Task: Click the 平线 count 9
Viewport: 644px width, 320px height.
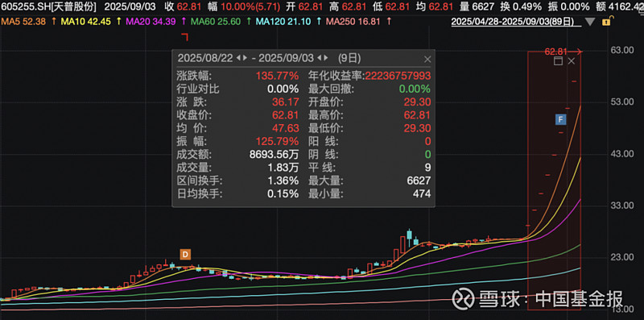Action: (428, 168)
